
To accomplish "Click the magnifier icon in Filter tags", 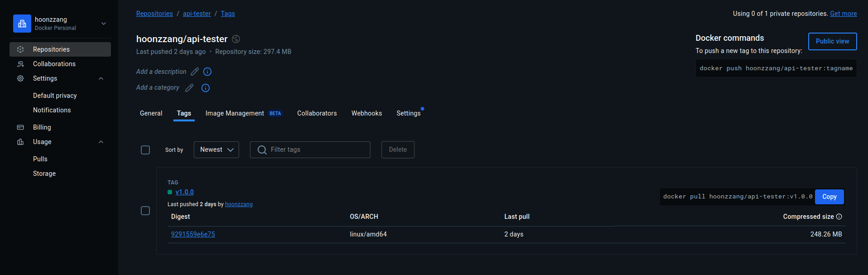I will [x=262, y=150].
